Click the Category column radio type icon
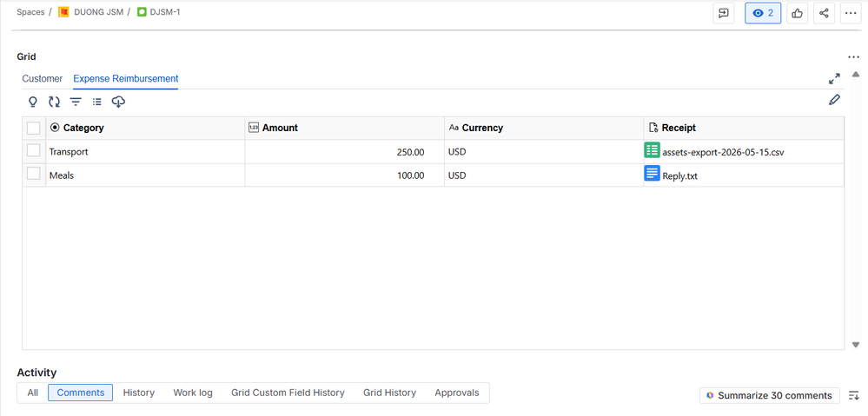 (54, 128)
